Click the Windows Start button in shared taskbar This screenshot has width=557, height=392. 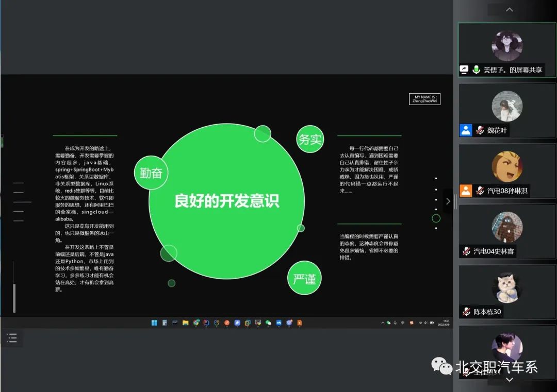tap(154, 323)
